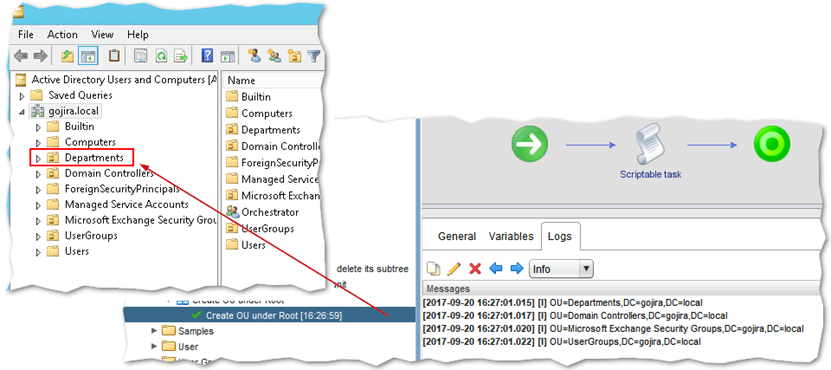Expand the Domain Controllers tree node
This screenshot has width=831, height=370.
point(38,174)
